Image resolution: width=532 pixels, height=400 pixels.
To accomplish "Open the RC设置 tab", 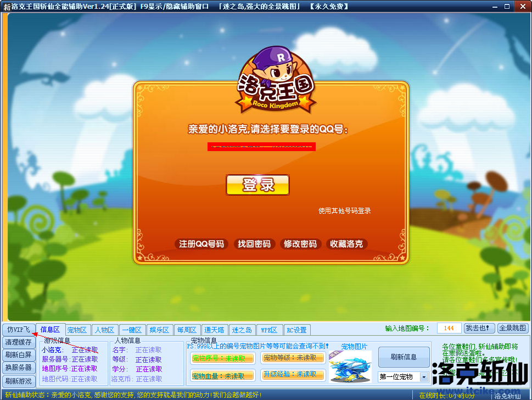I will coord(297,330).
